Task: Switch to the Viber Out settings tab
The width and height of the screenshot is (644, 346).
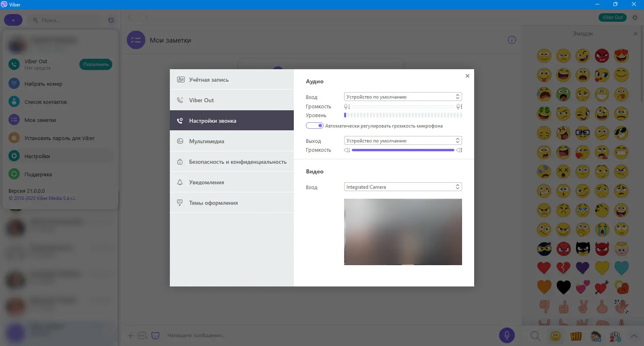Action: [232, 100]
